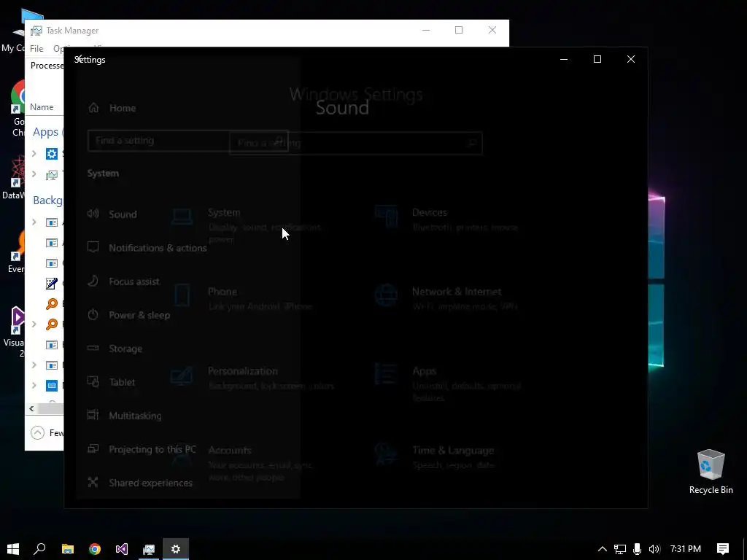Screen dimensions: 747x560
Task: Open the volume control in system tray
Action: [654, 549]
